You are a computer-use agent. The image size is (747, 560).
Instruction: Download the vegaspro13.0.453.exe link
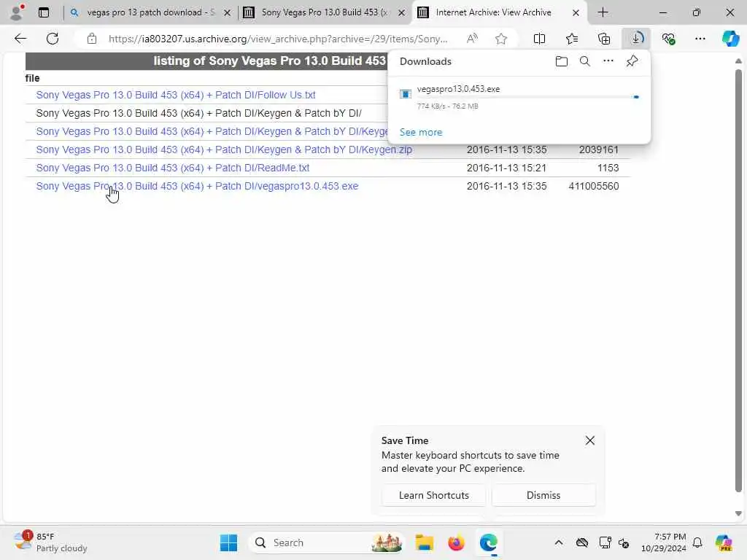pos(197,186)
